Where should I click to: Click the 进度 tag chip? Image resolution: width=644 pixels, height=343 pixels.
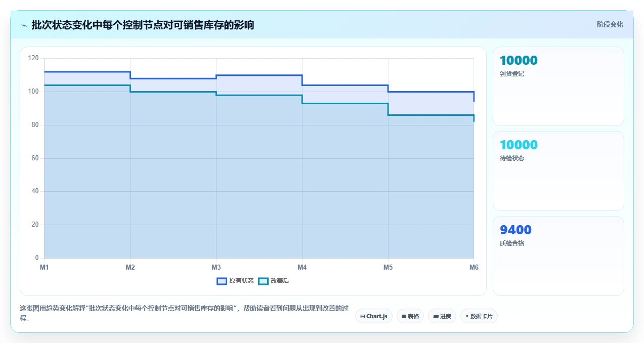pyautogui.click(x=442, y=316)
